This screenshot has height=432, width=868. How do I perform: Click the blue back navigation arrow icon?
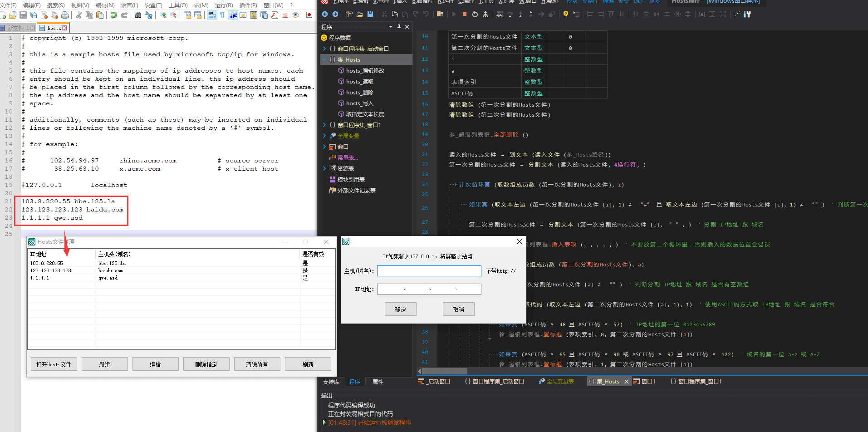[325, 14]
